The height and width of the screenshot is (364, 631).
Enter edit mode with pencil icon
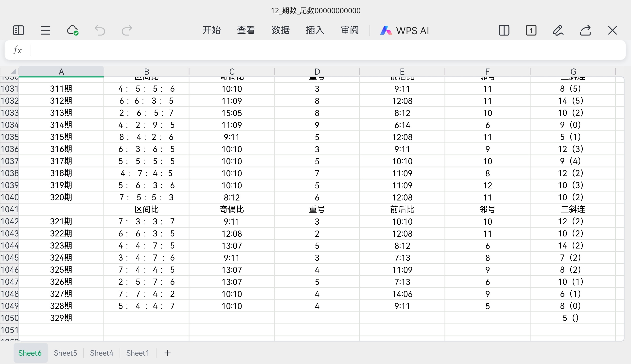(x=558, y=31)
